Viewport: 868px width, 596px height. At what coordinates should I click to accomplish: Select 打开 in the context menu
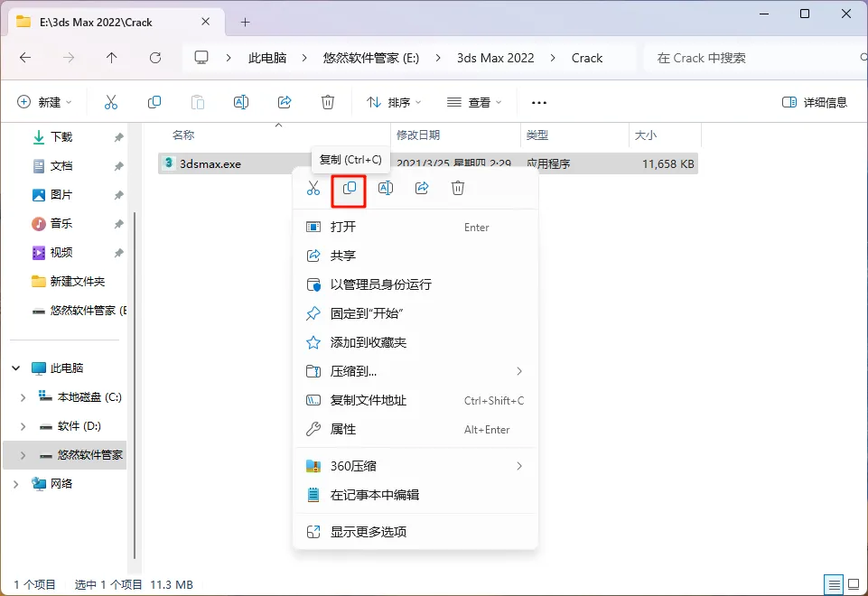click(x=415, y=227)
